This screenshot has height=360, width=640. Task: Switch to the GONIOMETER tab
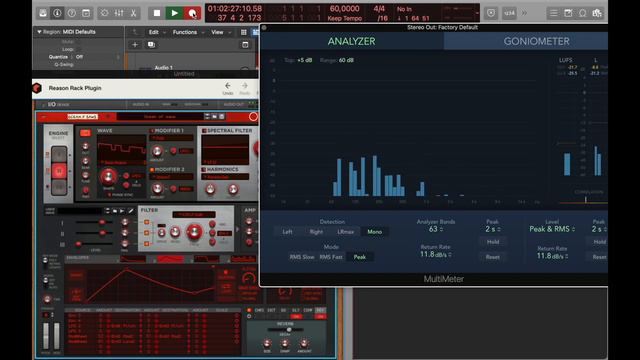(536, 41)
